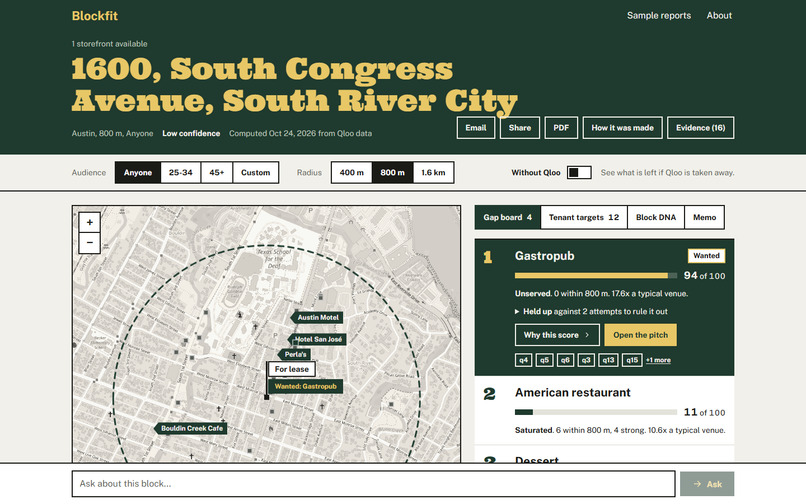Click the Low confidence label
The image size is (806, 504).
pyautogui.click(x=191, y=133)
